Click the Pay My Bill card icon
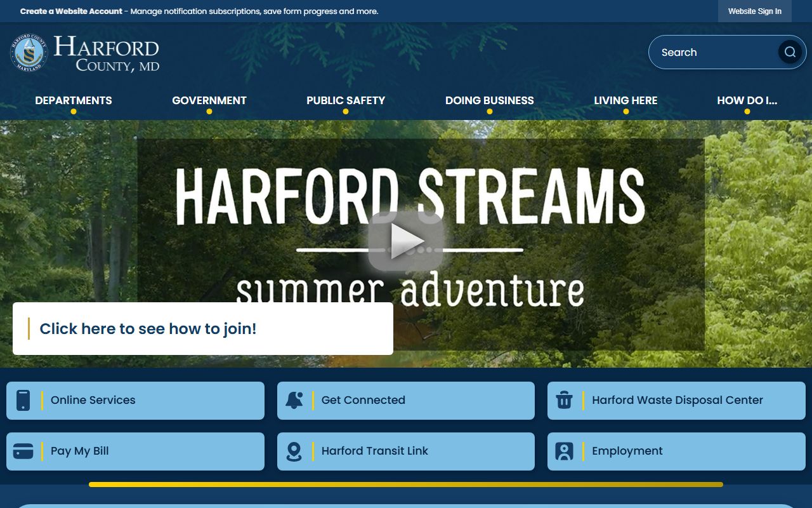This screenshot has width=812, height=508. pyautogui.click(x=23, y=451)
